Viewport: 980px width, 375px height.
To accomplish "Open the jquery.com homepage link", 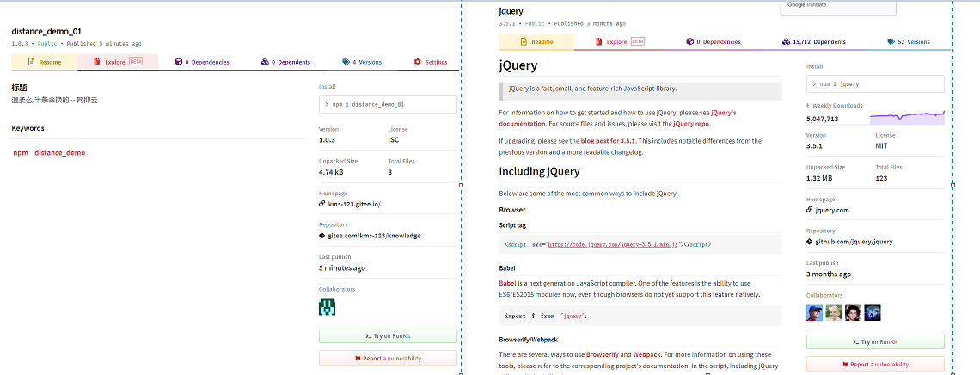I will (x=832, y=210).
